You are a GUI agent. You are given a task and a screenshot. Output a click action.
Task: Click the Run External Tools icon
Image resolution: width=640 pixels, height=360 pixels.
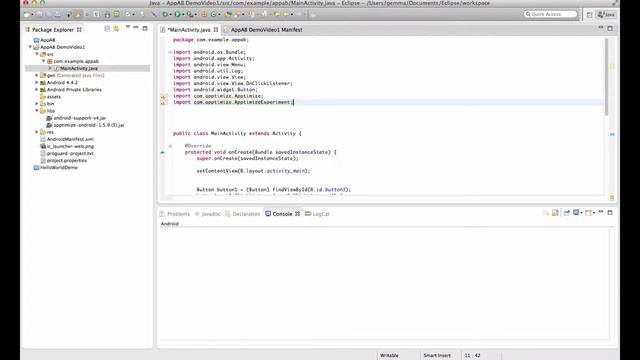tap(190, 14)
